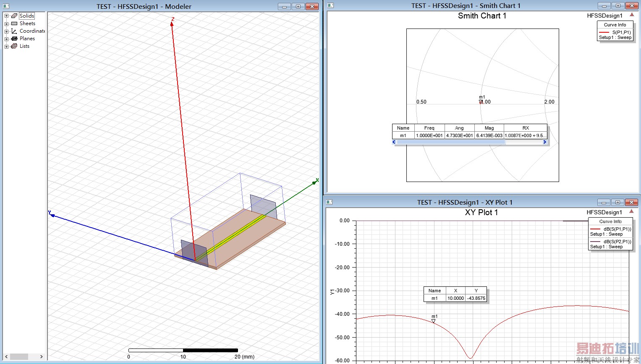641x364 pixels.
Task: Select the S(P1,P1) curve in Smith legend
Action: coord(621,32)
